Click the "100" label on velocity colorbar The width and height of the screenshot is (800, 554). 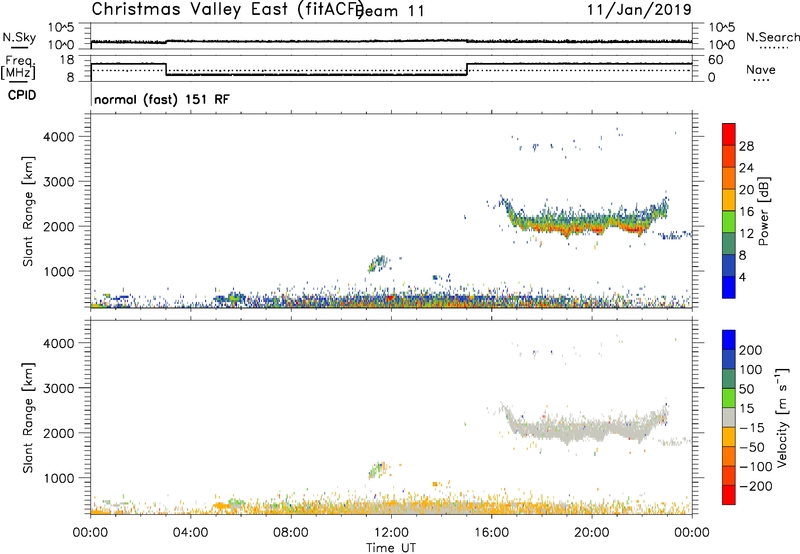pos(751,369)
